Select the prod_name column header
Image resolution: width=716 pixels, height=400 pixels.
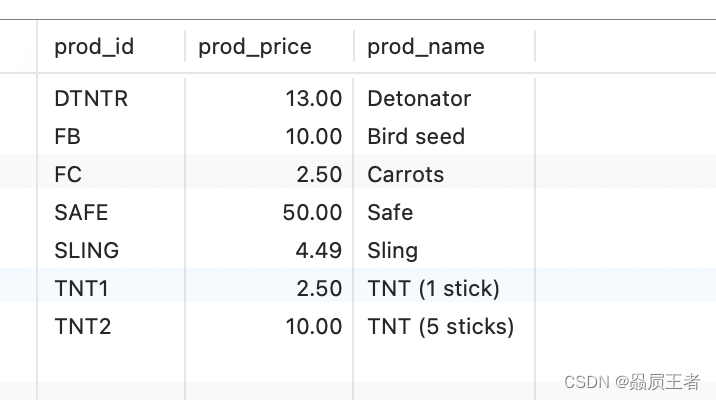426,47
